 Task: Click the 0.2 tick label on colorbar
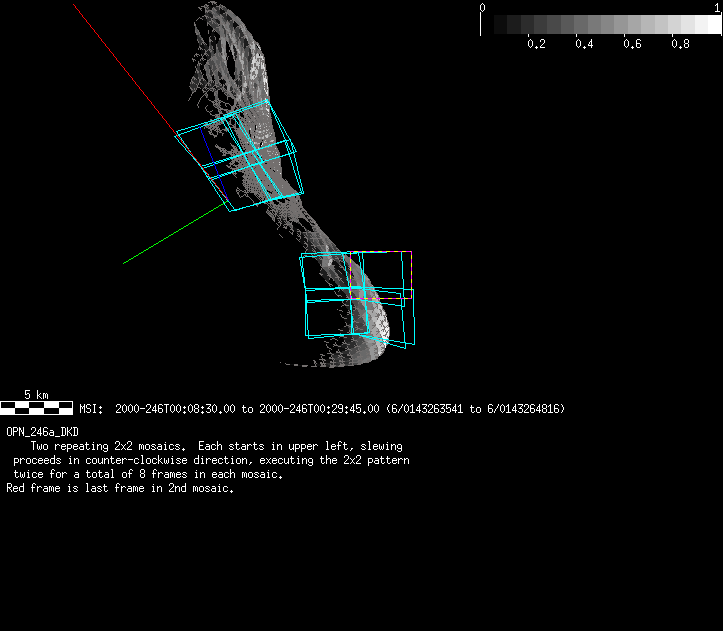pyautogui.click(x=535, y=44)
